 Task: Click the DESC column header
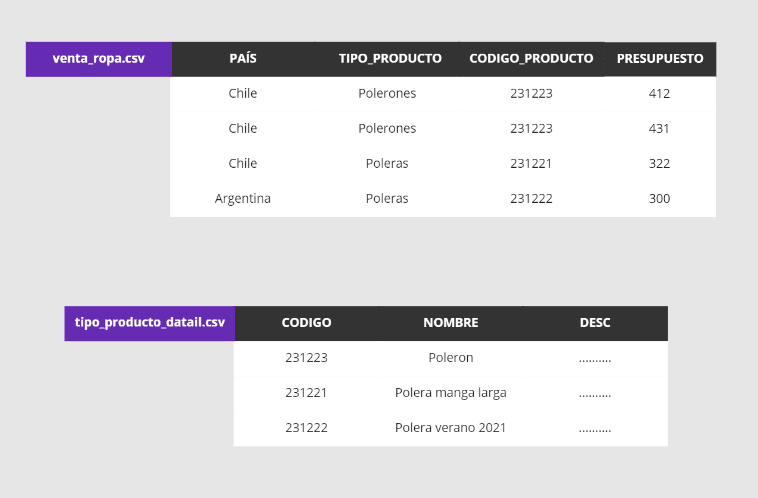(595, 323)
